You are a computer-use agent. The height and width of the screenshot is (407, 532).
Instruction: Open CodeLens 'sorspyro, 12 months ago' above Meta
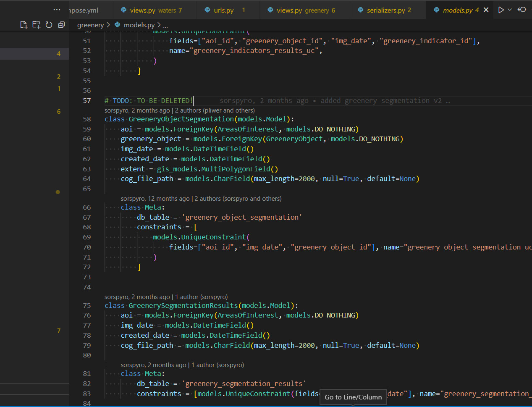coord(155,199)
